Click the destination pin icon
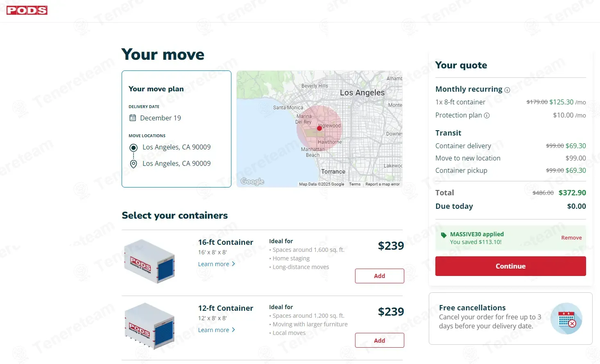This screenshot has height=364, width=600. (133, 164)
